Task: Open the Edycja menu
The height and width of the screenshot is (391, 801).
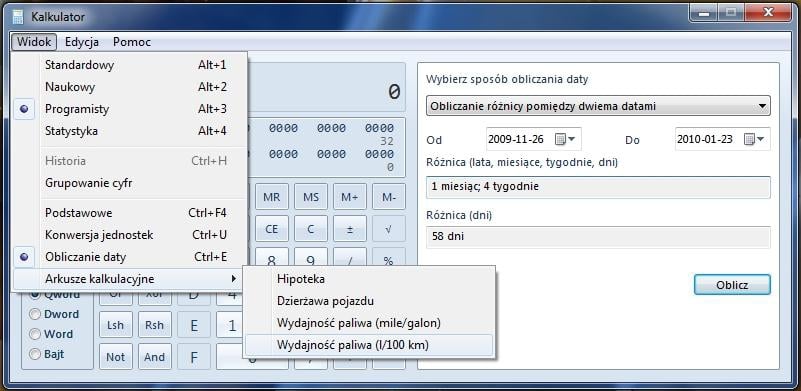Action: click(x=82, y=42)
